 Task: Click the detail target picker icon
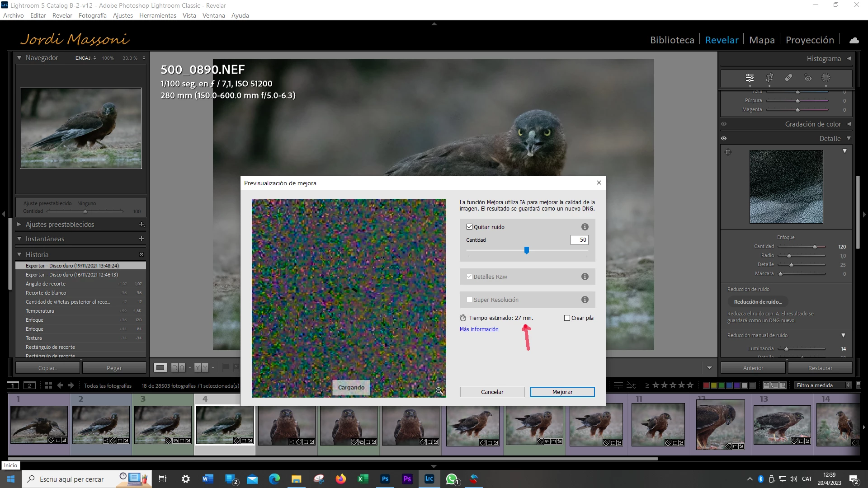pyautogui.click(x=728, y=152)
